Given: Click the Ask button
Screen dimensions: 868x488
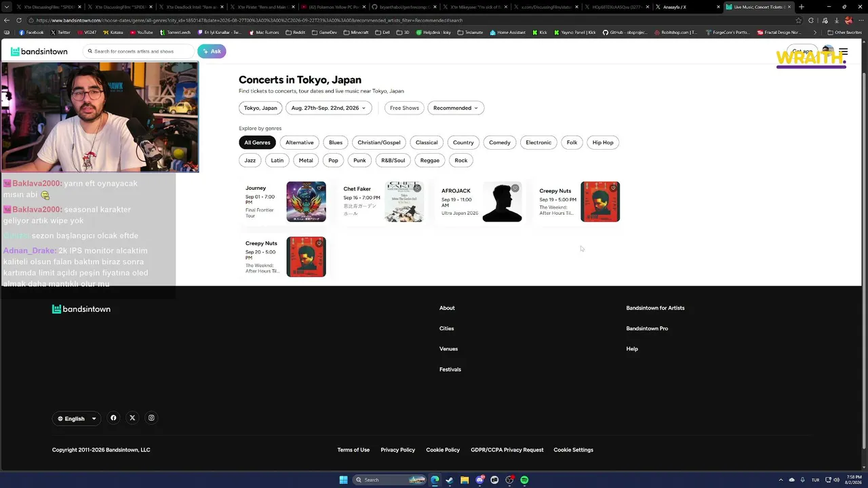Looking at the screenshot, I should (212, 52).
